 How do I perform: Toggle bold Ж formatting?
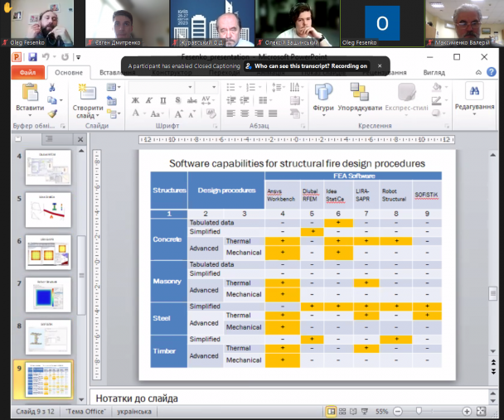[135, 100]
